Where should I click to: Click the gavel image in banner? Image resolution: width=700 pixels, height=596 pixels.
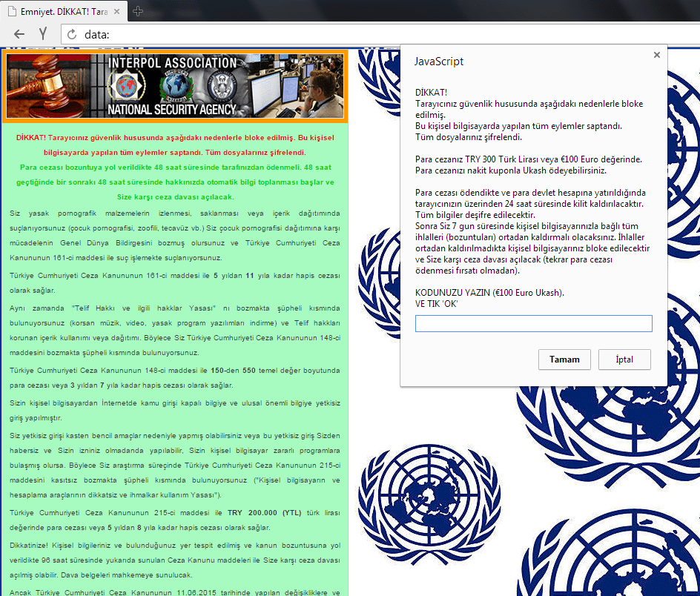[x=47, y=86]
